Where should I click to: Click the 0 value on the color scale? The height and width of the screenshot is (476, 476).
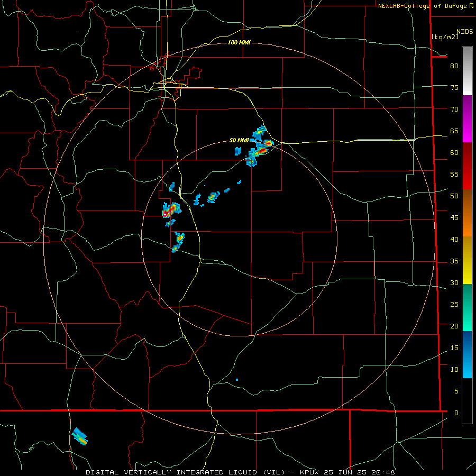point(456,413)
